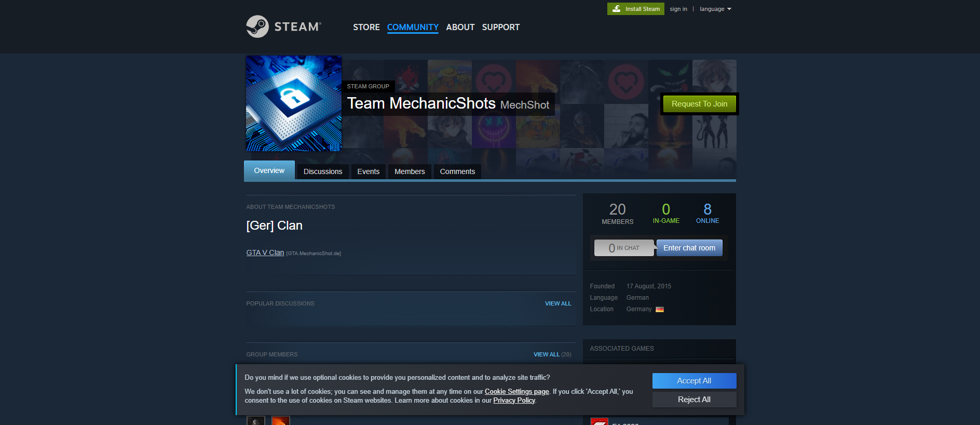
Task: Click the 8 ONLINE count
Action: 707,213
